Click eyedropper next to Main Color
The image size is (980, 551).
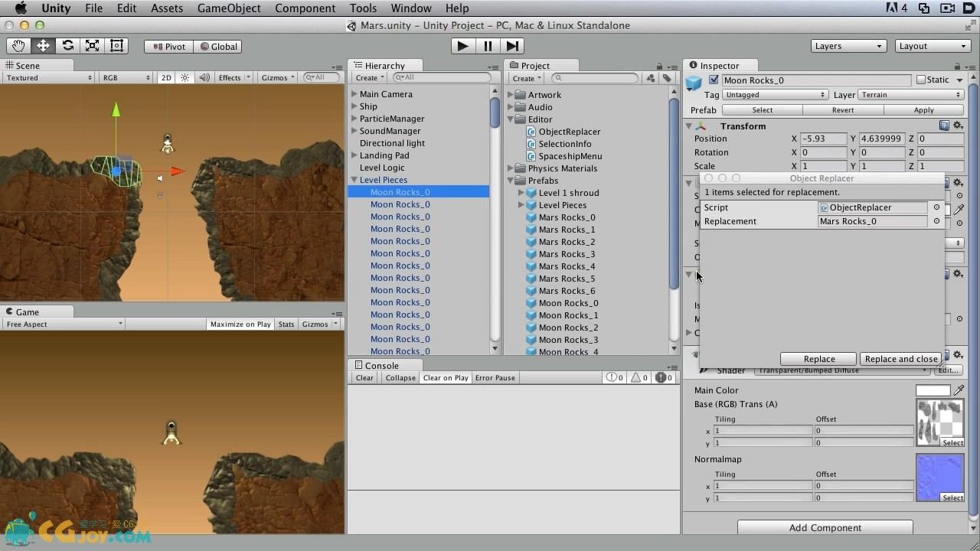pos(959,390)
